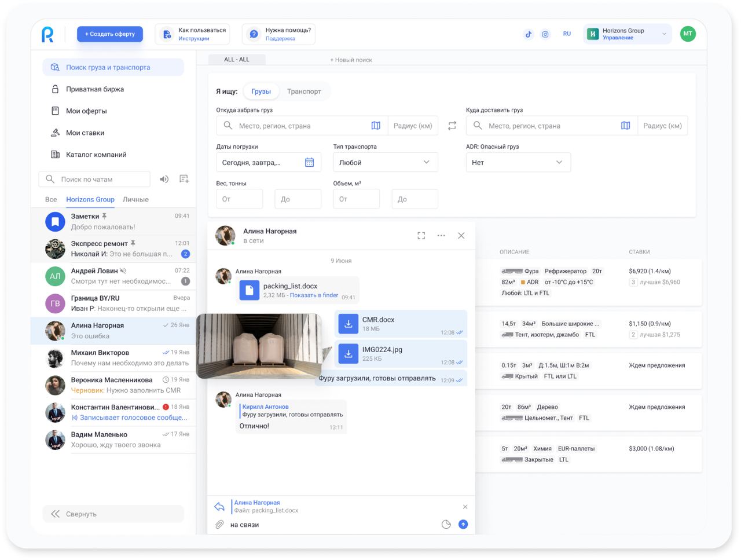Image resolution: width=741 pixels, height=560 pixels.
Task: Click the message input на связи
Action: coord(333,525)
